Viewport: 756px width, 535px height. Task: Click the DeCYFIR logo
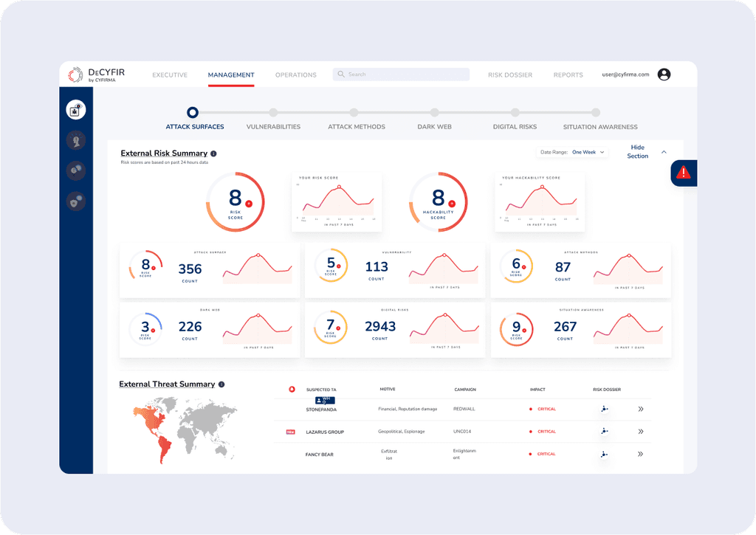click(96, 75)
